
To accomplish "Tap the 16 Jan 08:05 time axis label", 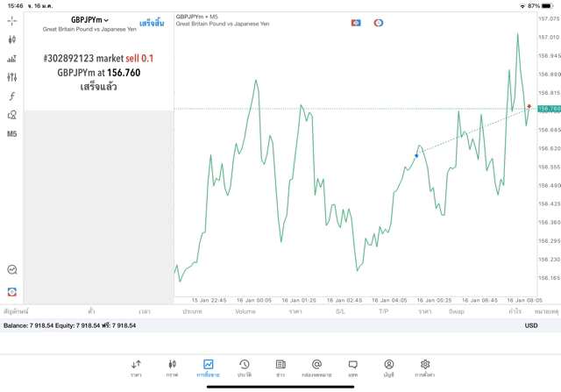I will (524, 300).
